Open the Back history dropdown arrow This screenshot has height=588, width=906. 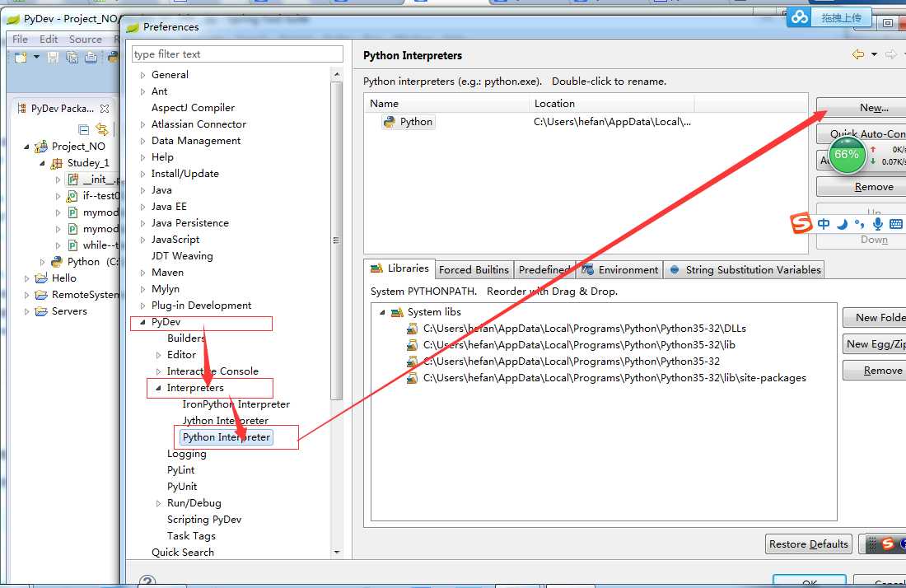tap(874, 54)
